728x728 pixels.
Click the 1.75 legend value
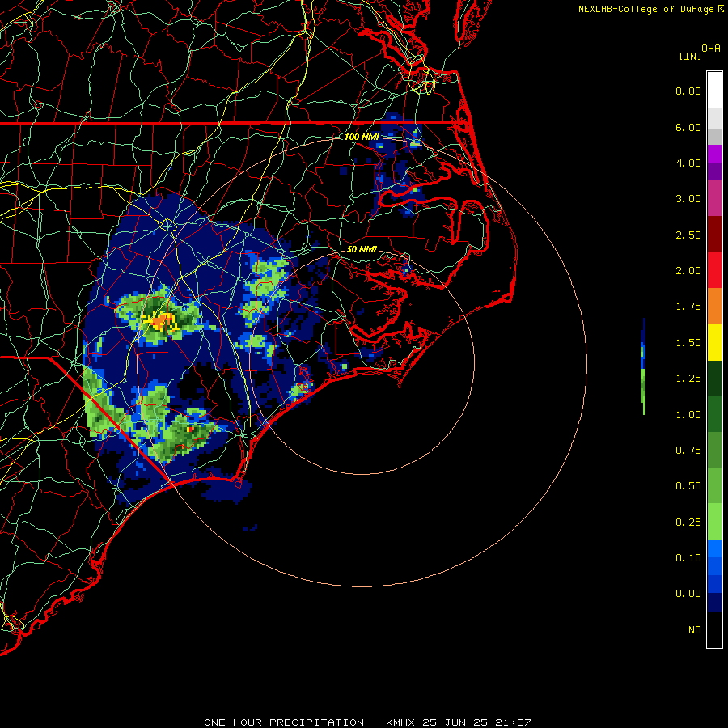(x=688, y=307)
